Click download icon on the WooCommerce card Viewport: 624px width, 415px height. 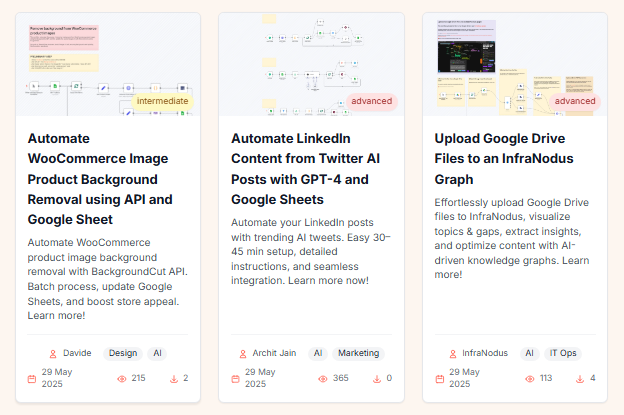coord(174,379)
